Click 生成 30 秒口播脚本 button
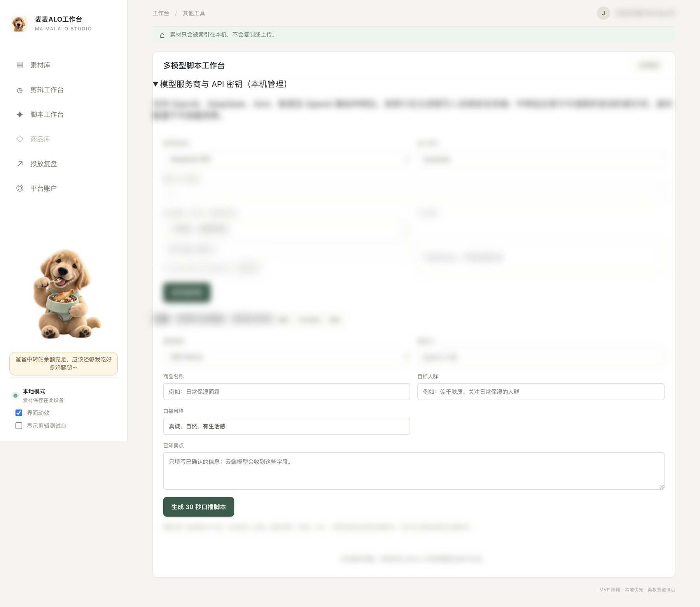This screenshot has width=700, height=607. pos(199,507)
